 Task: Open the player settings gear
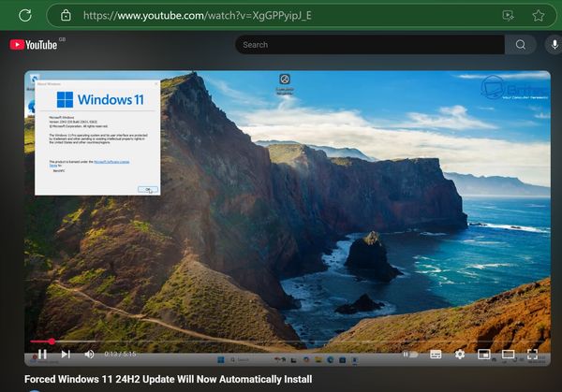click(460, 354)
